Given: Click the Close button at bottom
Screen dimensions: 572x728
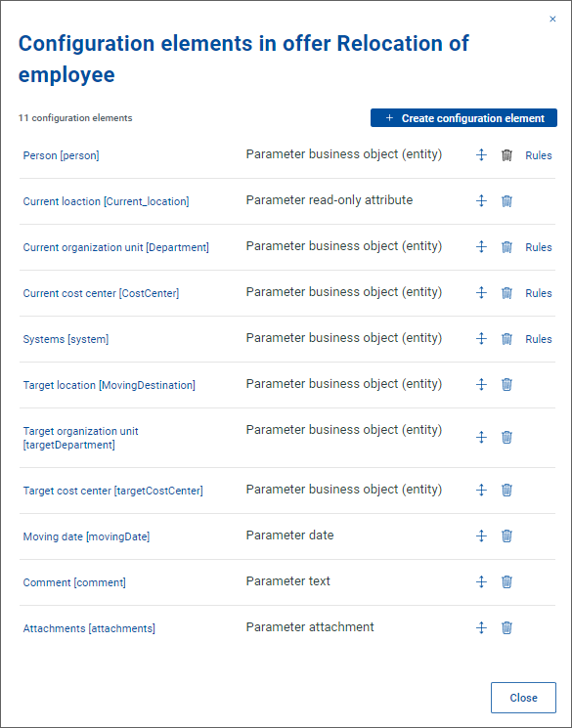Looking at the screenshot, I should [523, 698].
